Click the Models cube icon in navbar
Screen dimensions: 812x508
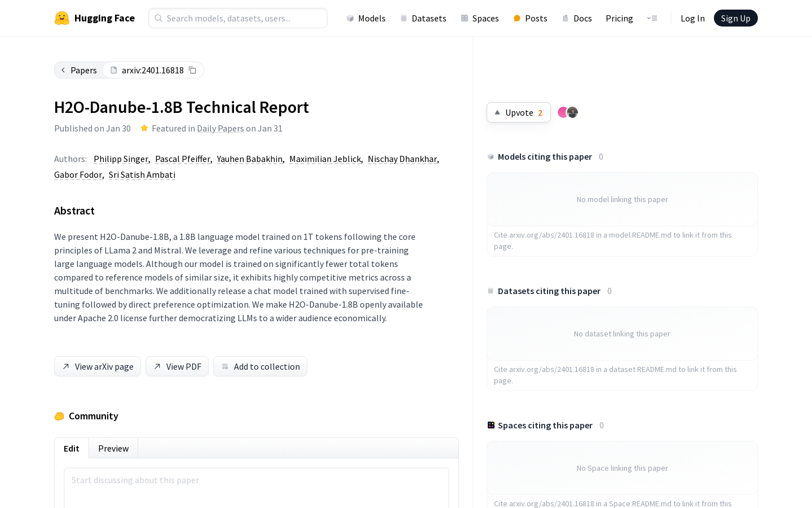point(350,18)
